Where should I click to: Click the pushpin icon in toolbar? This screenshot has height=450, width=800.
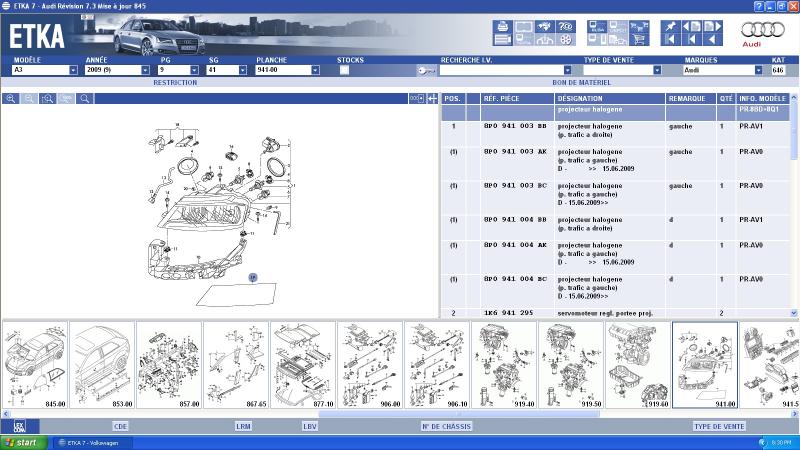tap(670, 27)
